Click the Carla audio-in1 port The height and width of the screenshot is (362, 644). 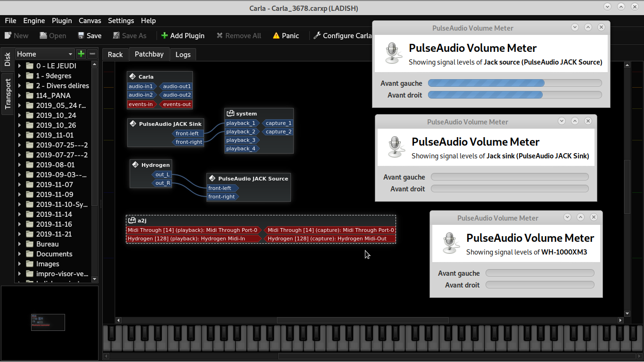(141, 86)
